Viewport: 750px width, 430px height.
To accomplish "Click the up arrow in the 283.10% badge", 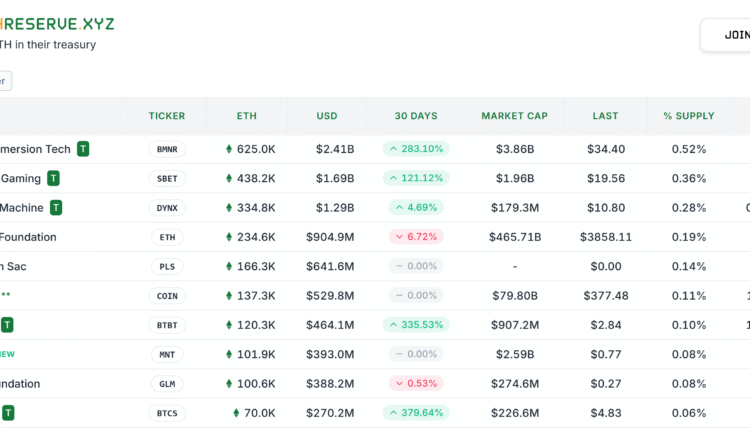I will click(x=393, y=149).
